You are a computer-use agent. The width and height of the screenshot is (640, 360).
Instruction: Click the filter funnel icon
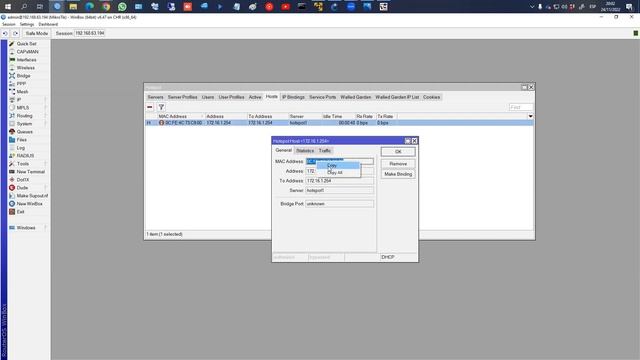pyautogui.click(x=161, y=107)
